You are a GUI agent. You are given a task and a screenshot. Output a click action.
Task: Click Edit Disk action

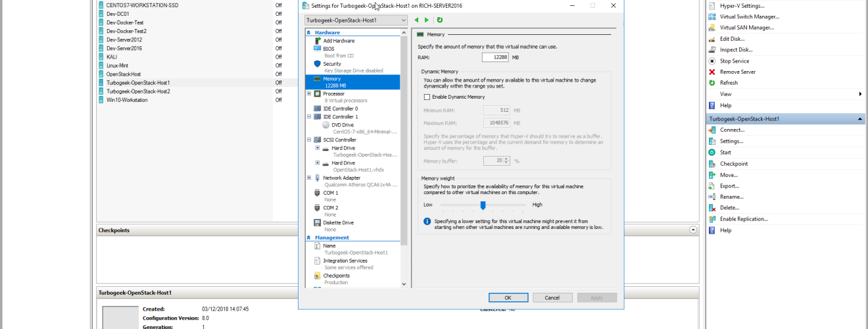pos(731,39)
